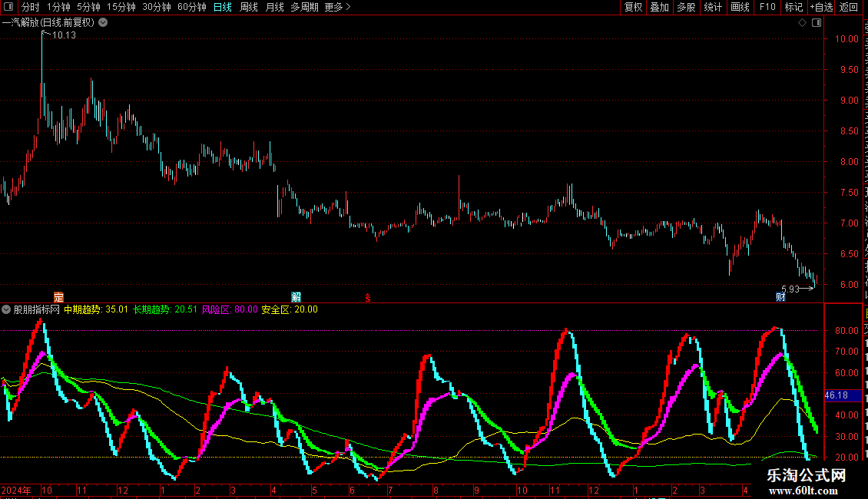This screenshot has height=499, width=868.
Task: Click the 风险区: 80.00 label
Action: [x=230, y=310]
